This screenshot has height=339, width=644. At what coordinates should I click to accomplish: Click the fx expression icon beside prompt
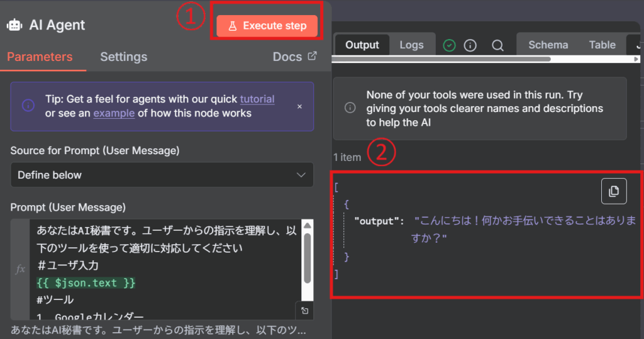(x=20, y=269)
